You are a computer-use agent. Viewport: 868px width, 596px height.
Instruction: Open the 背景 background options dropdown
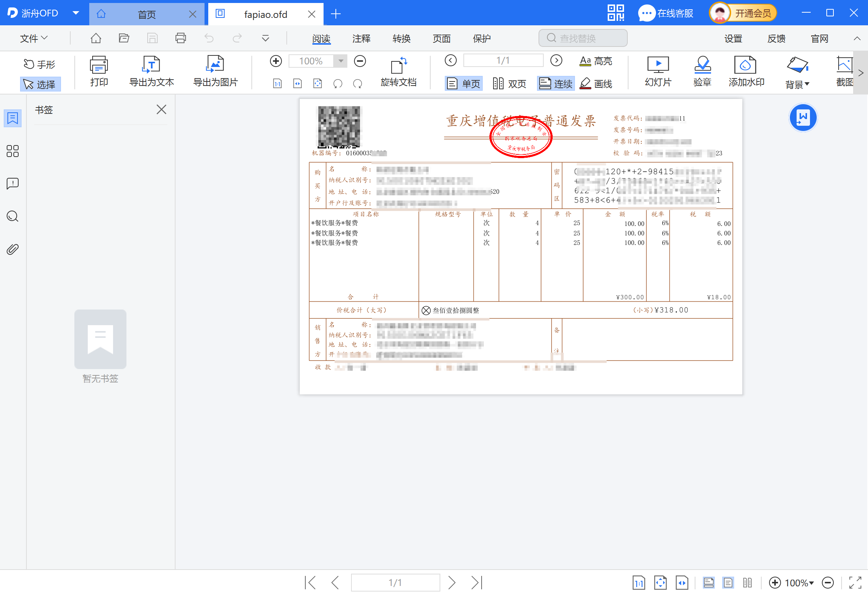[x=797, y=84]
